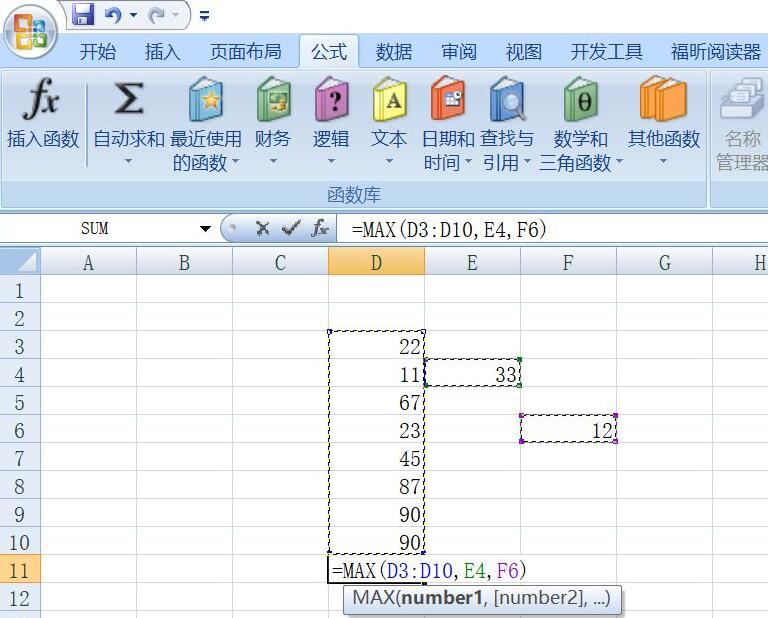
Task: Open the redo history dropdown arrow
Action: (175, 15)
